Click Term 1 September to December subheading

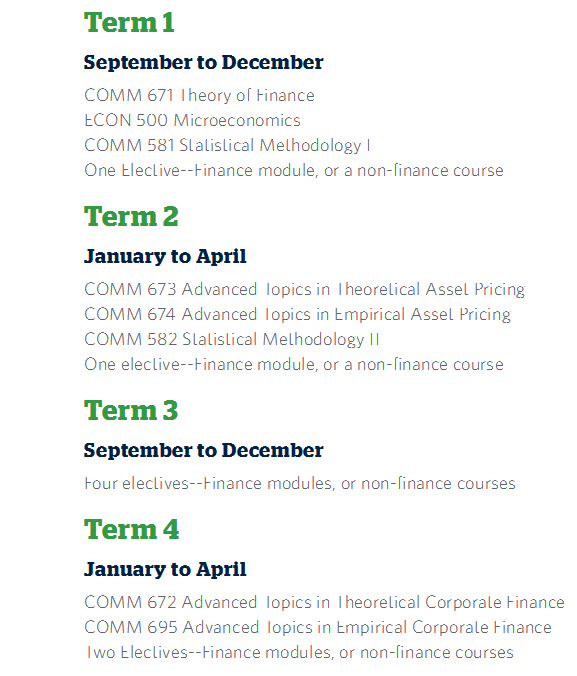coord(204,63)
